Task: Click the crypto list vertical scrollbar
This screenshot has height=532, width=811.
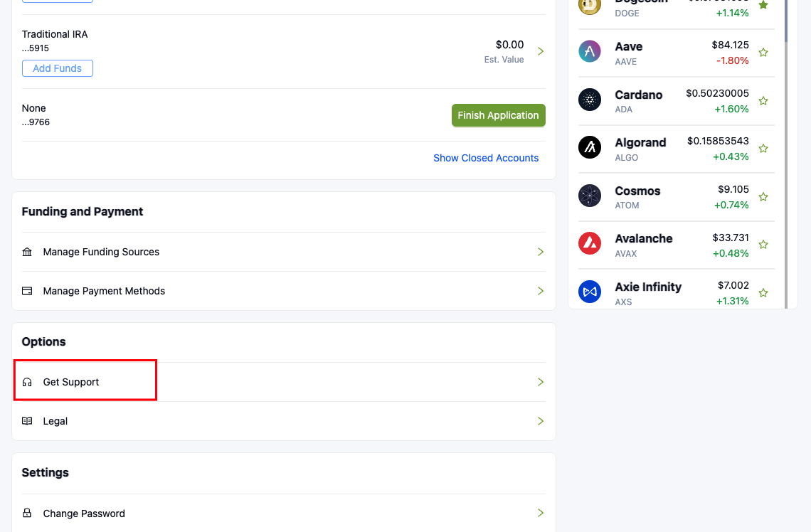Action: pos(786,142)
